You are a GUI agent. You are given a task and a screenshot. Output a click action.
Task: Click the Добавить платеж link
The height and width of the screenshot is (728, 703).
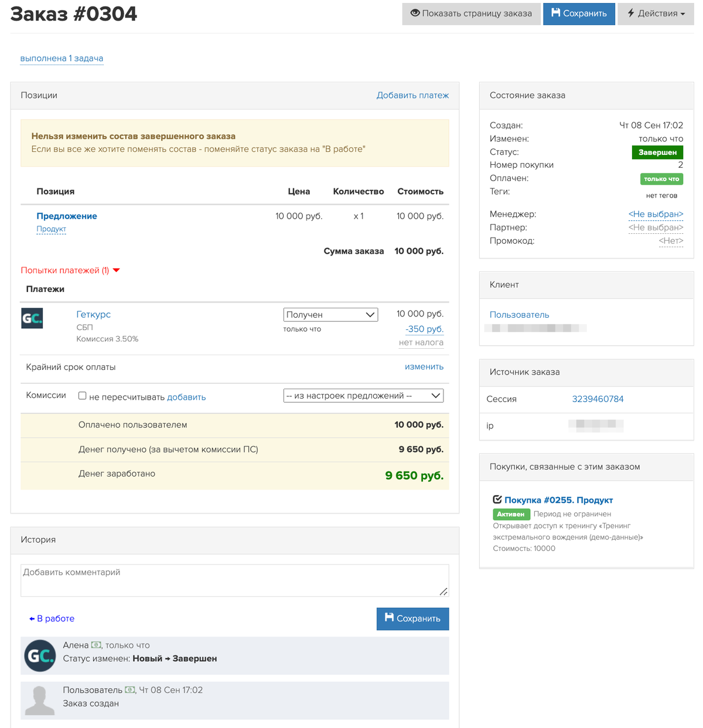point(412,95)
